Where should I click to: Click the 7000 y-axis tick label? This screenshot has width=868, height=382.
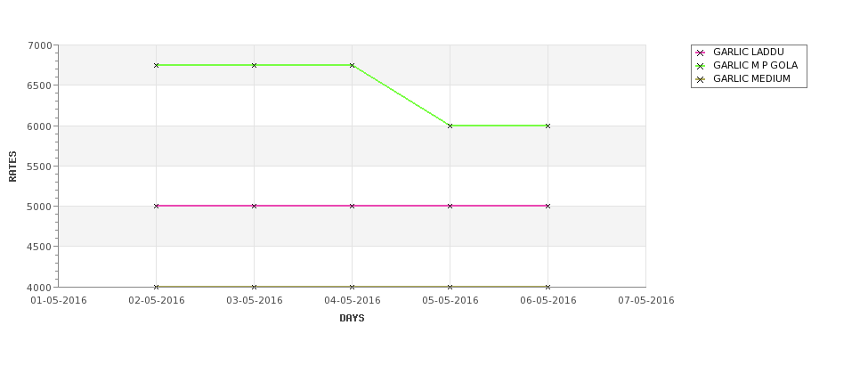coord(39,45)
